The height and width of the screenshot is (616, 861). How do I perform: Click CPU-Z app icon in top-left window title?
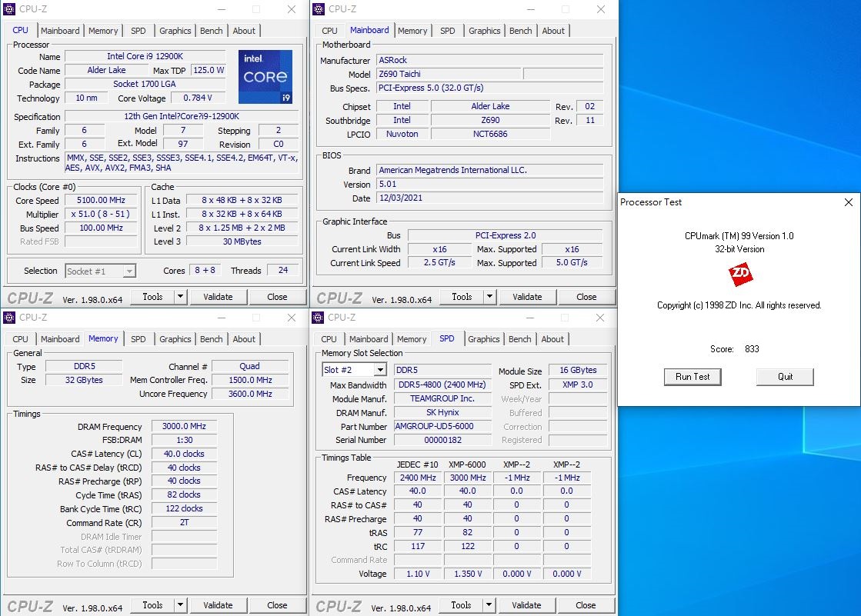(x=9, y=8)
